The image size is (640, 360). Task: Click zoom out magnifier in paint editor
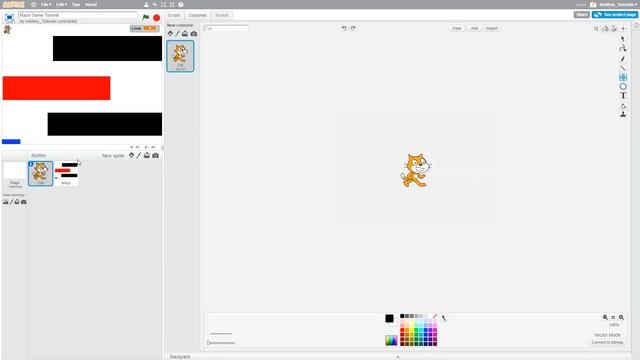(x=605, y=317)
